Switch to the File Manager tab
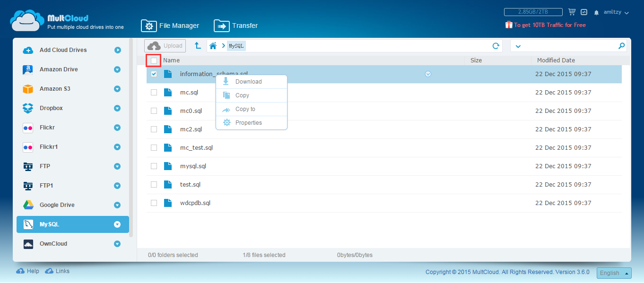Viewport: 644px width, 283px height. click(170, 26)
